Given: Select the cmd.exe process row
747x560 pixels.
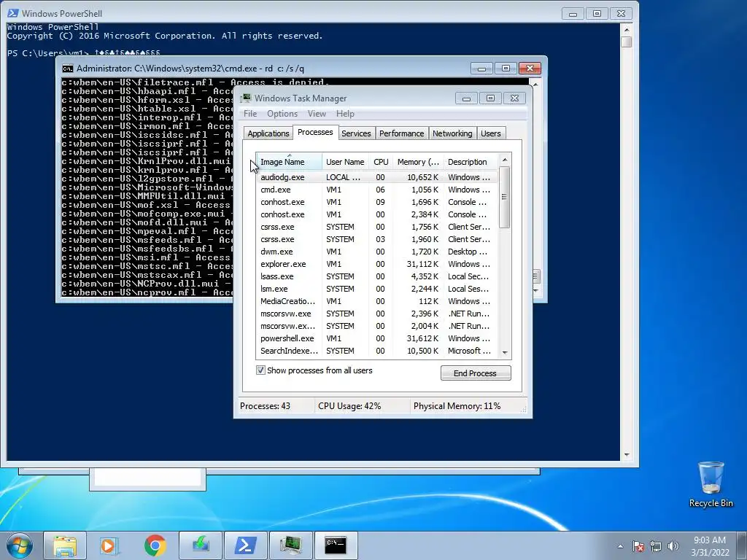Looking at the screenshot, I should pyautogui.click(x=377, y=190).
